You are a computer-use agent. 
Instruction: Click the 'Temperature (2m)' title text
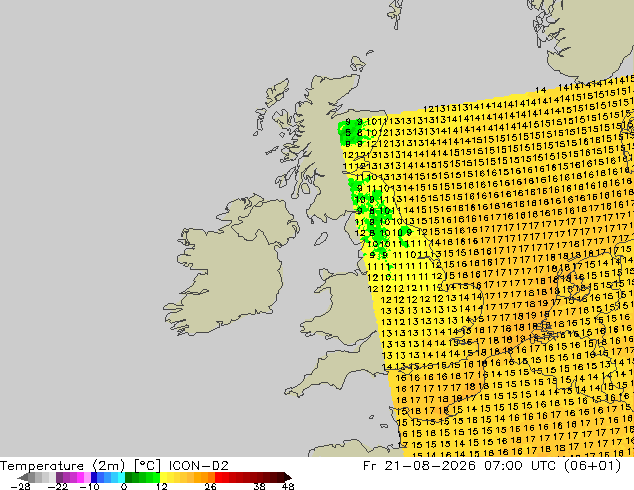[x=62, y=466]
